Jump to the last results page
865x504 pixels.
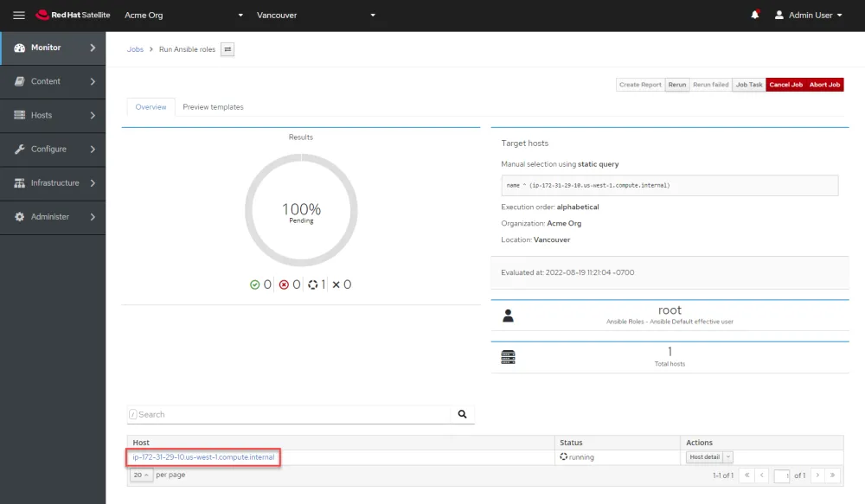point(832,475)
